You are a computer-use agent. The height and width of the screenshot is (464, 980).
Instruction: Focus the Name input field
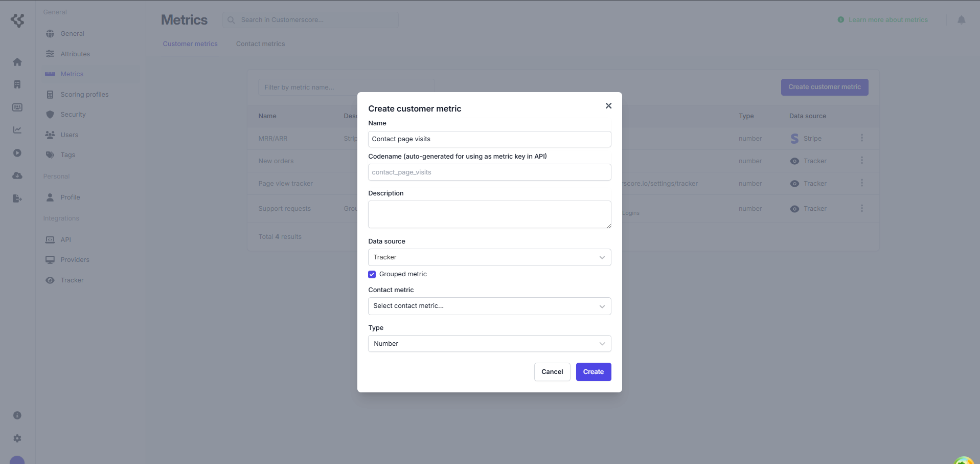(x=489, y=139)
